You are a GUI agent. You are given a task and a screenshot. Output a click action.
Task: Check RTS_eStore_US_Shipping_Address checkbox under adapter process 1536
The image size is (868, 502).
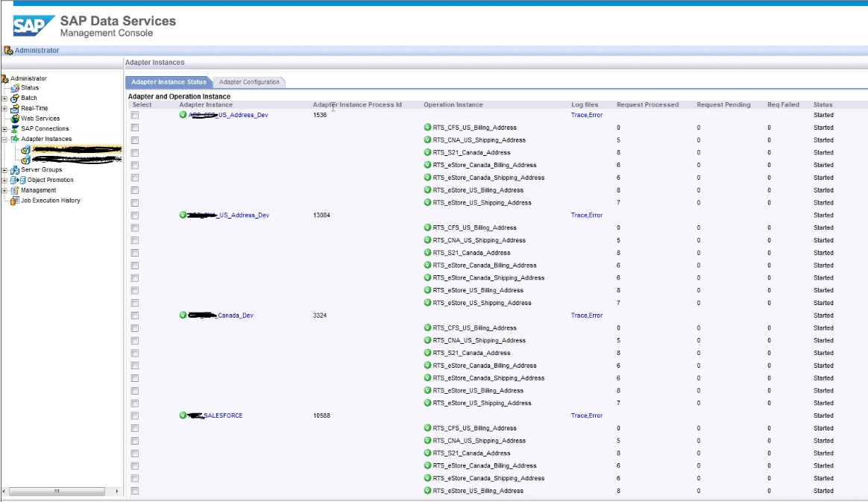click(134, 203)
